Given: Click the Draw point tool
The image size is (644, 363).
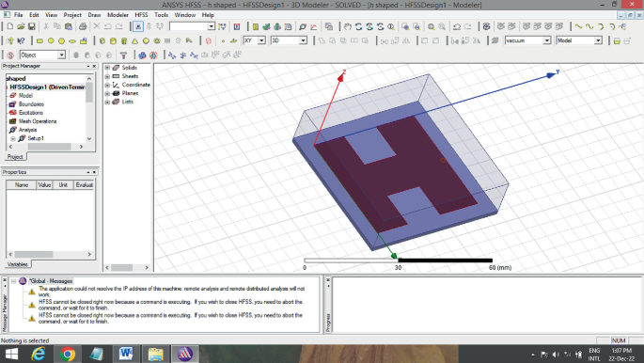Looking at the screenshot, I should pos(223,41).
